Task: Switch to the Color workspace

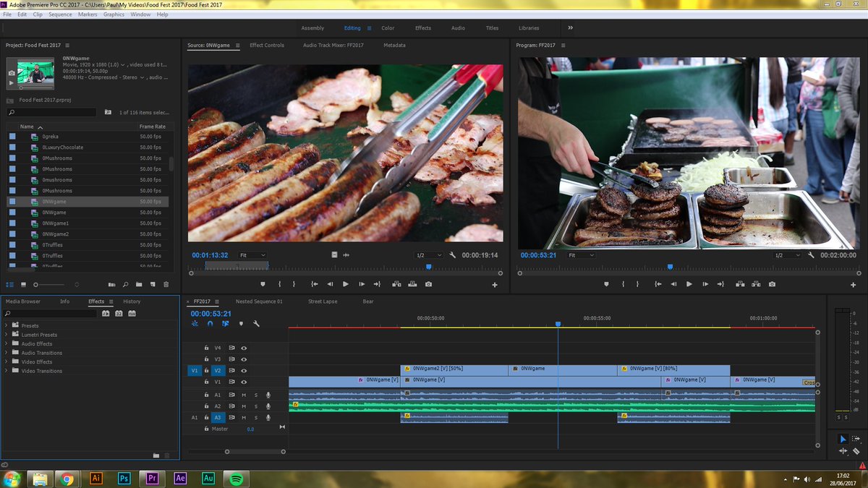Action: coord(388,28)
